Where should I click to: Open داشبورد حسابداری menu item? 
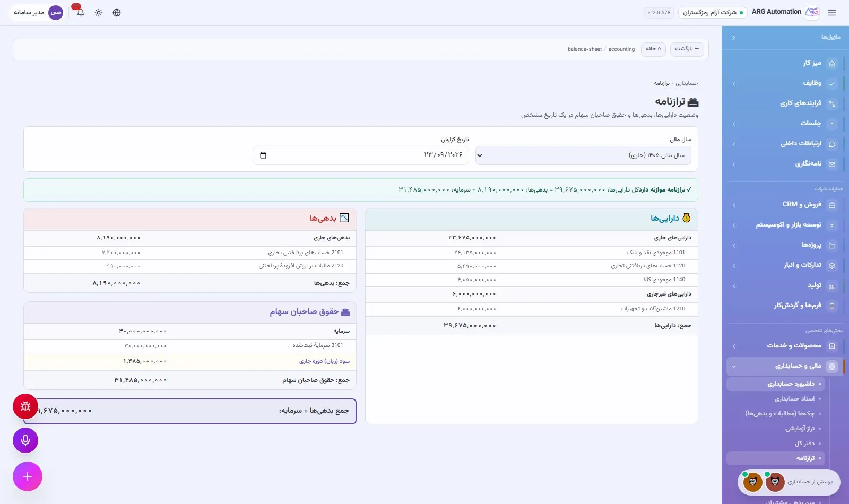click(776, 384)
